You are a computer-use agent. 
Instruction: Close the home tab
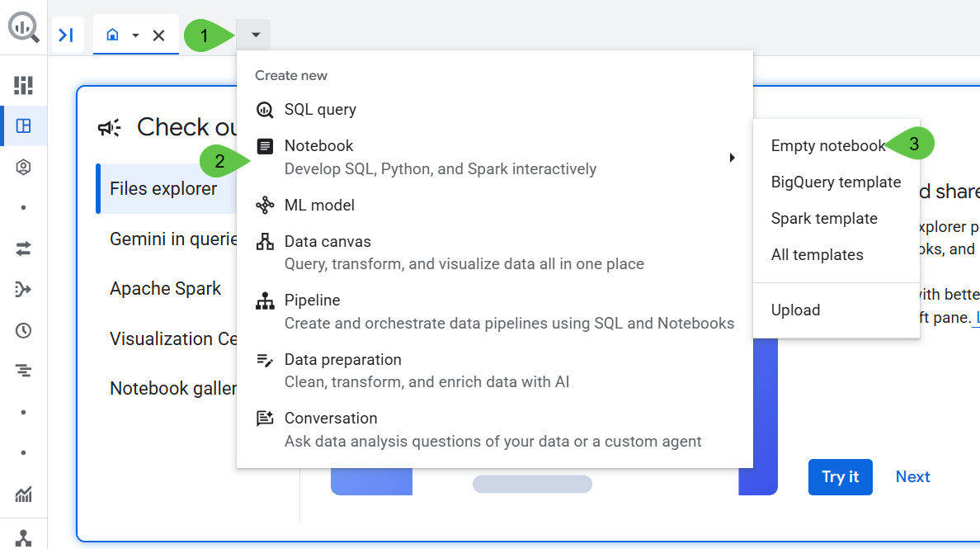[159, 35]
